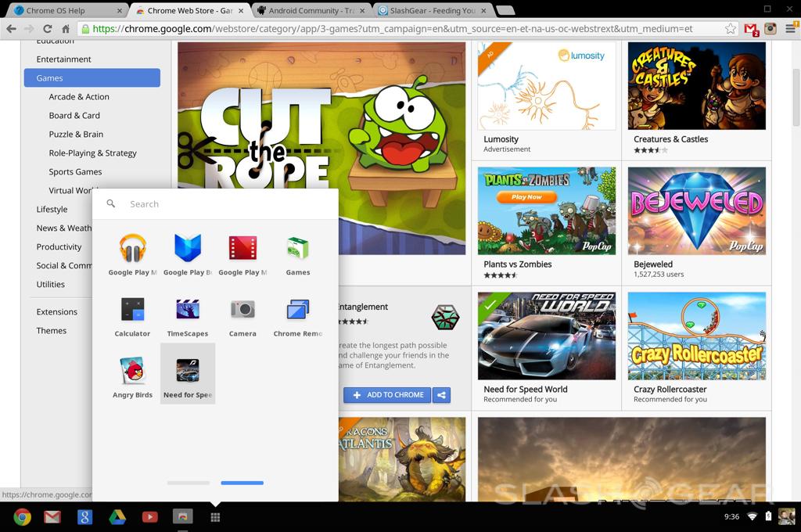Image resolution: width=801 pixels, height=532 pixels.
Task: Go to the home page
Action: point(66,29)
